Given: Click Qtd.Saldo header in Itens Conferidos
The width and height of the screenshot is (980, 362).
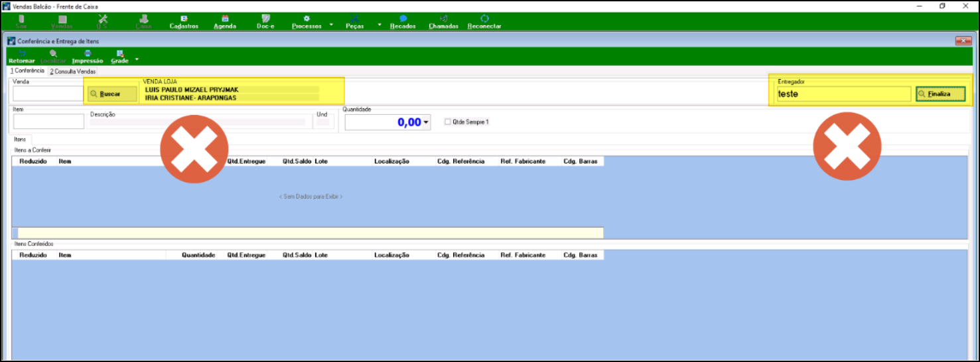Looking at the screenshot, I should point(297,255).
